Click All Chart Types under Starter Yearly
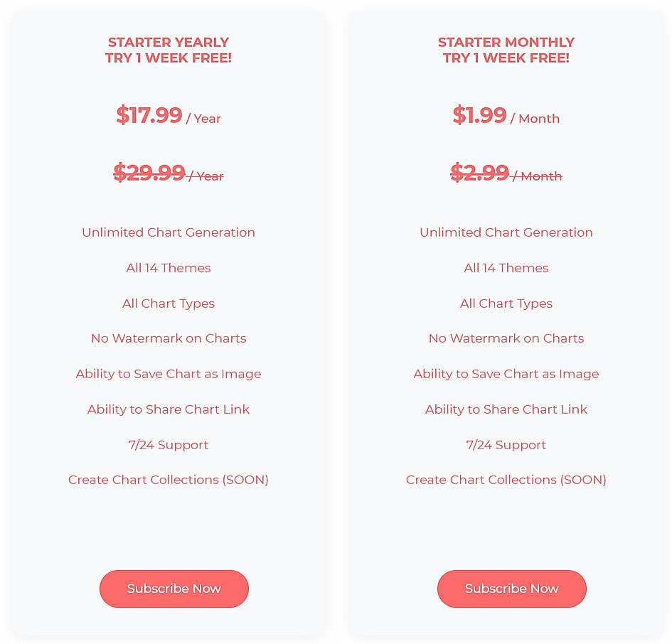Screen dimensions: 672x644 tap(168, 304)
